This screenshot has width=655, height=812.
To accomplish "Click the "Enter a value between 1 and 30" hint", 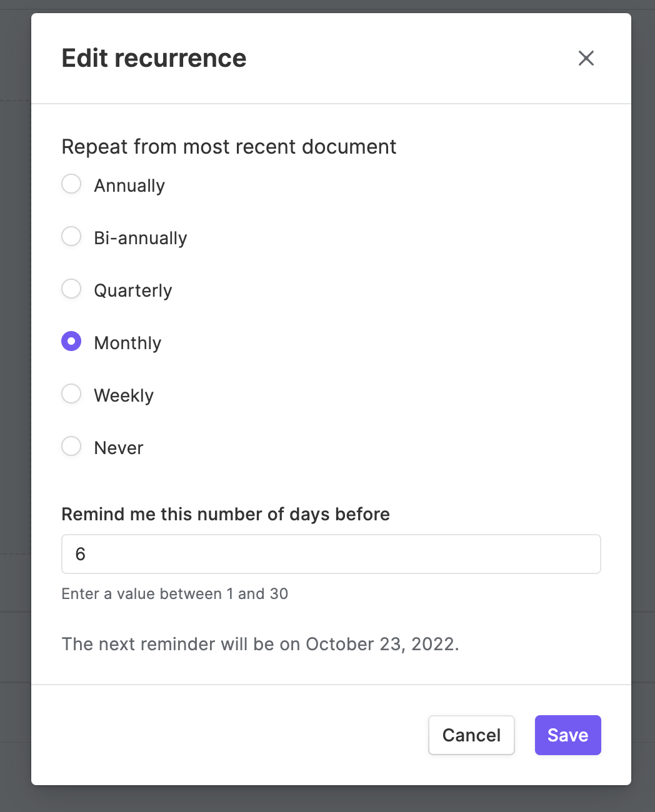I will tap(175, 594).
